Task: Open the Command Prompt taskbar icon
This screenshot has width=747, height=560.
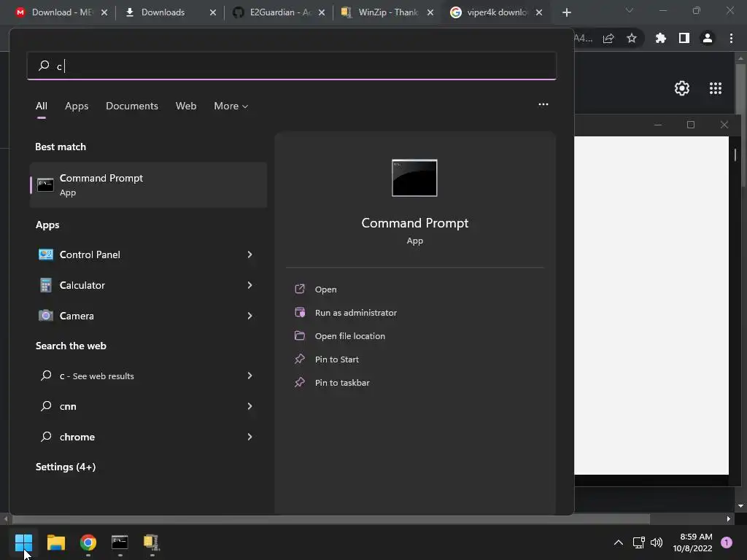Action: point(120,542)
